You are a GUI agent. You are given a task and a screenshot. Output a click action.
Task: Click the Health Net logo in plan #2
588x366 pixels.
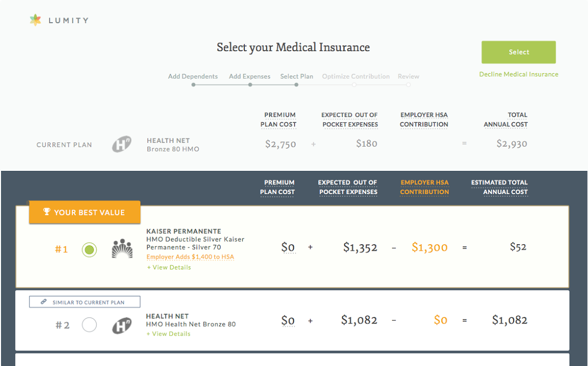pos(122,326)
